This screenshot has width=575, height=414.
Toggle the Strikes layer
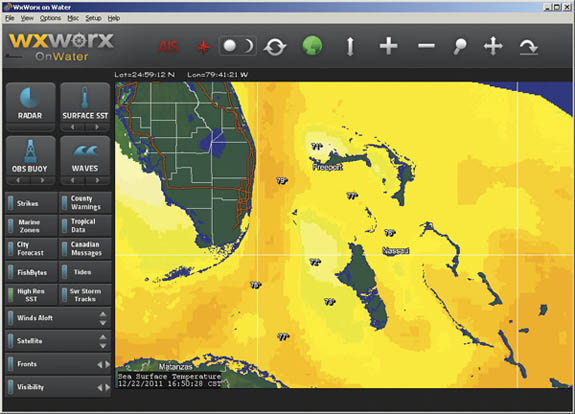coord(31,203)
